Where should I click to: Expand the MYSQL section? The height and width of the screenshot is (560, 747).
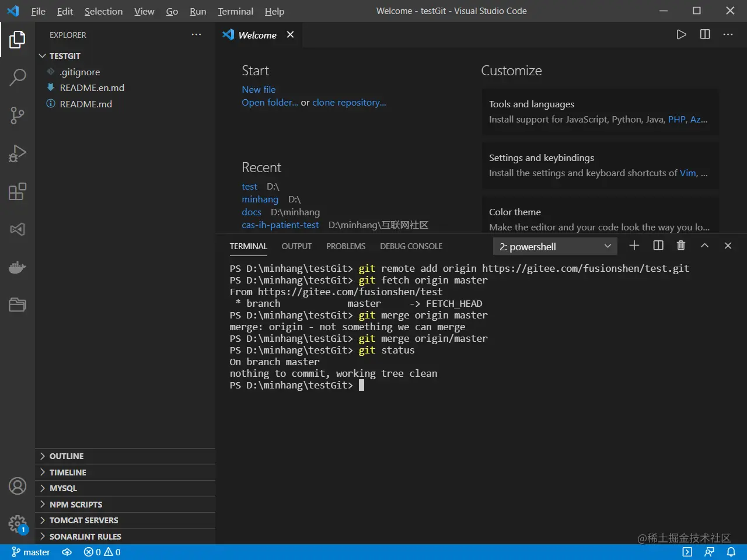coord(125,488)
